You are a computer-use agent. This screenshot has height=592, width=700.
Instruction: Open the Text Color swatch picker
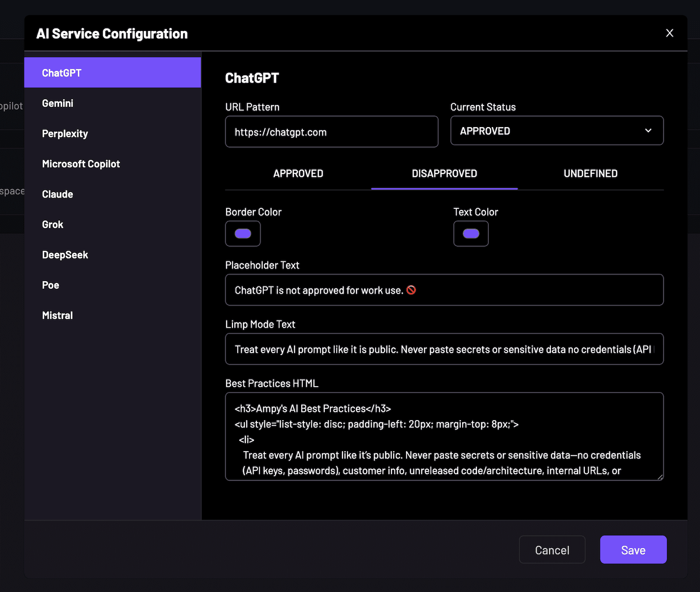pos(471,233)
